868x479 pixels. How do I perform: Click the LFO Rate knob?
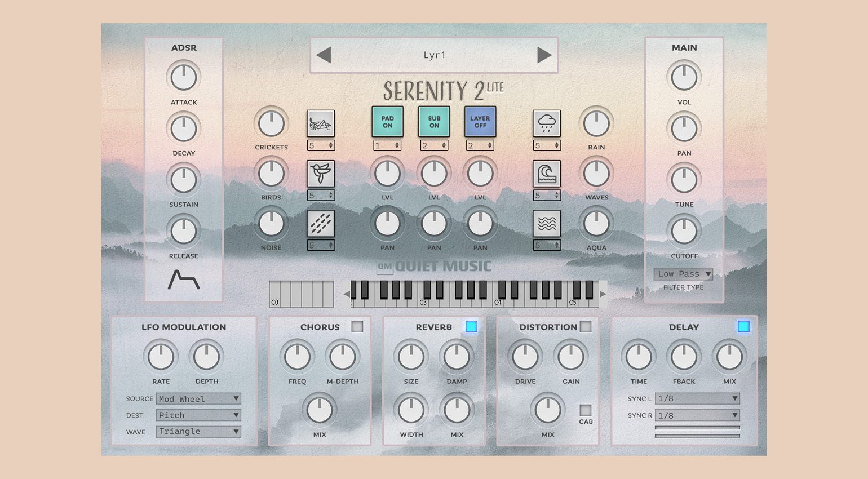point(161,357)
